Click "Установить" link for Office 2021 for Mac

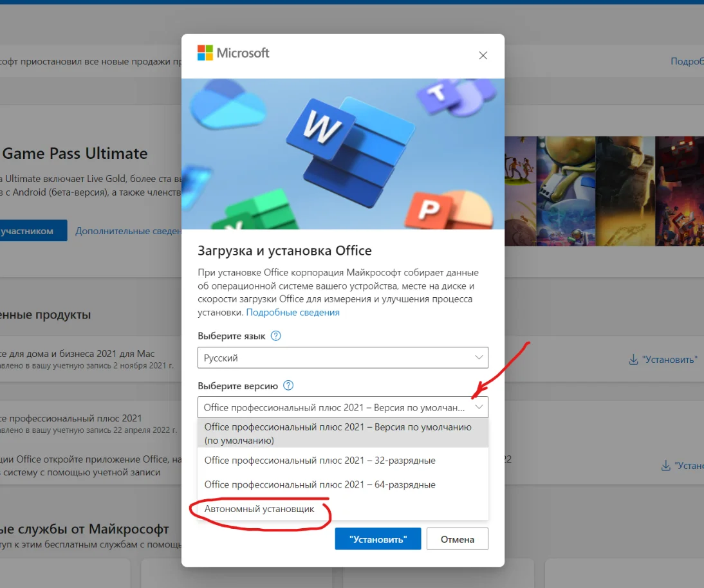pos(663,360)
